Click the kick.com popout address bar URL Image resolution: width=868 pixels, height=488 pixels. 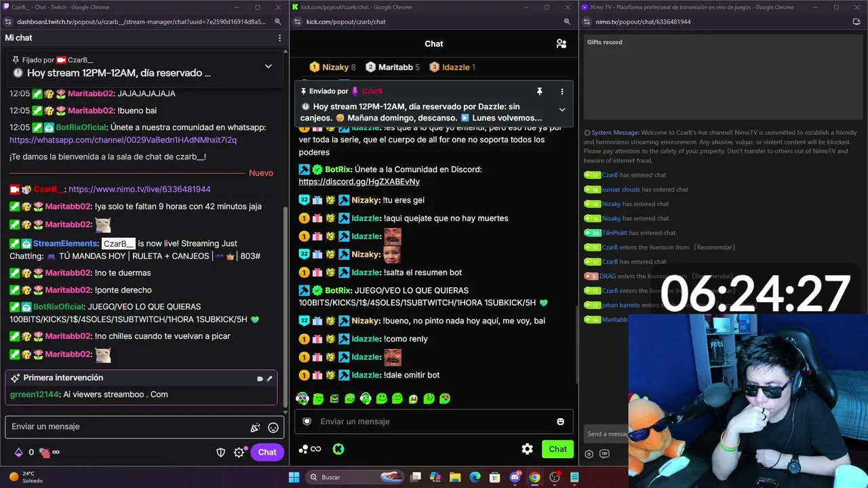pyautogui.click(x=346, y=22)
